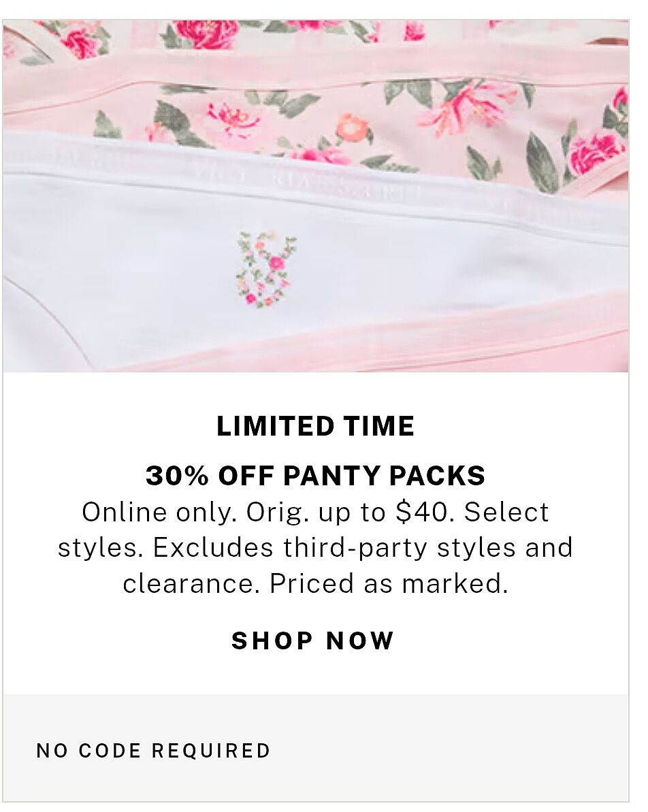648x812 pixels.
Task: Click the pink rose in the upper-left corner of the photo
Action: coord(80,40)
